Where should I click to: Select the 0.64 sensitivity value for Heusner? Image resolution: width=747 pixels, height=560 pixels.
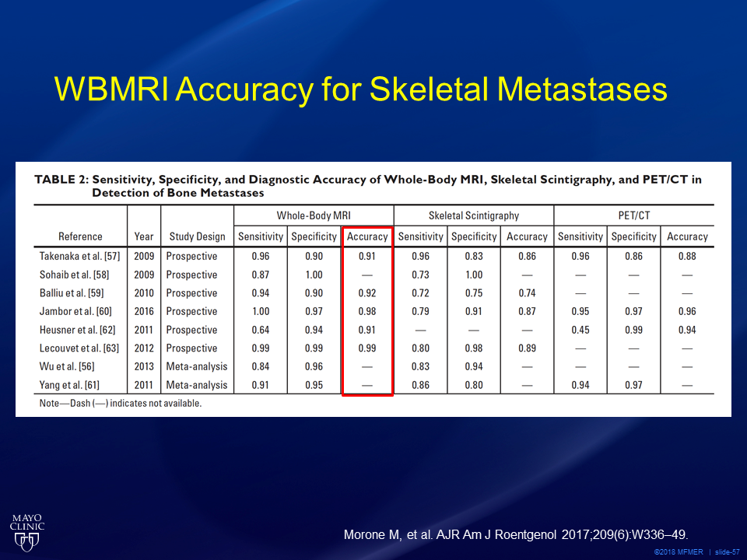[x=261, y=330]
